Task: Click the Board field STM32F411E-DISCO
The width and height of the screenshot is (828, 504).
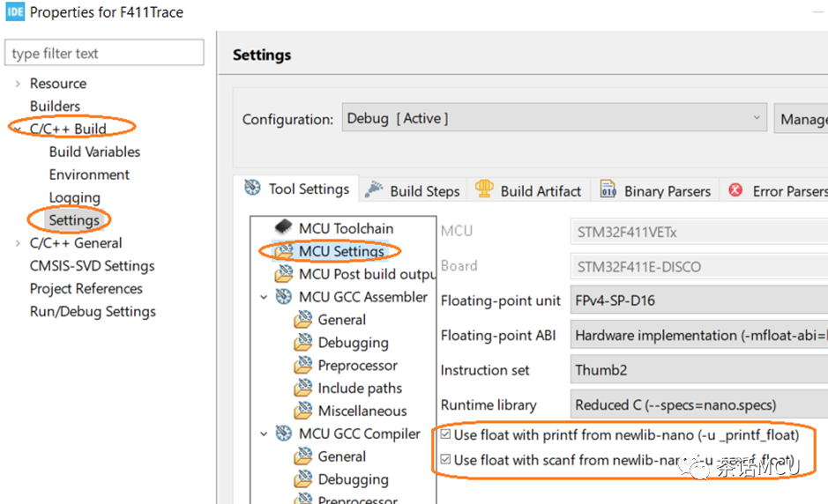Action: [699, 266]
